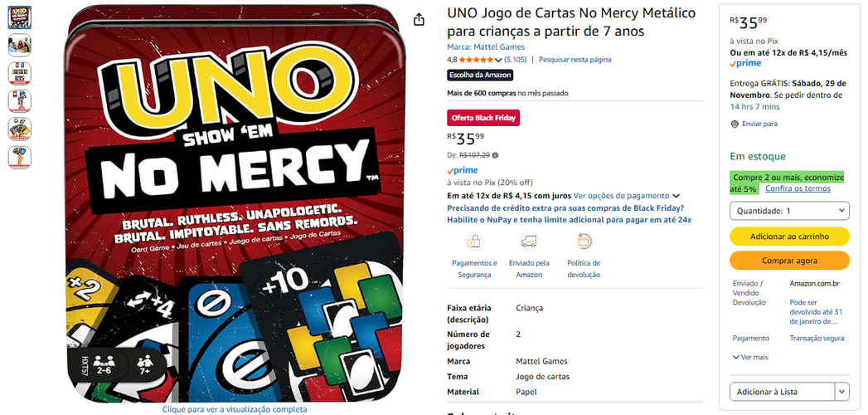Click the location pin icon beside Enviar para
The height and width of the screenshot is (415, 868).
tap(735, 124)
